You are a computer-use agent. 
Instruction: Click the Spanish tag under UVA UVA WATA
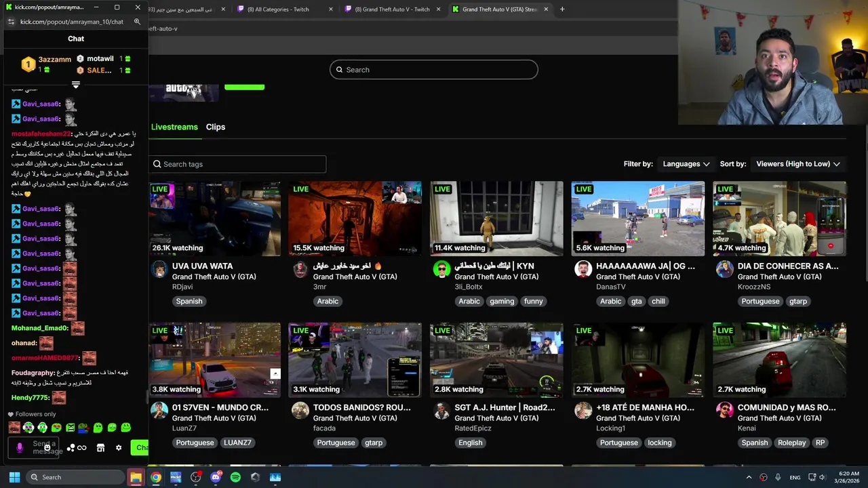click(x=189, y=301)
